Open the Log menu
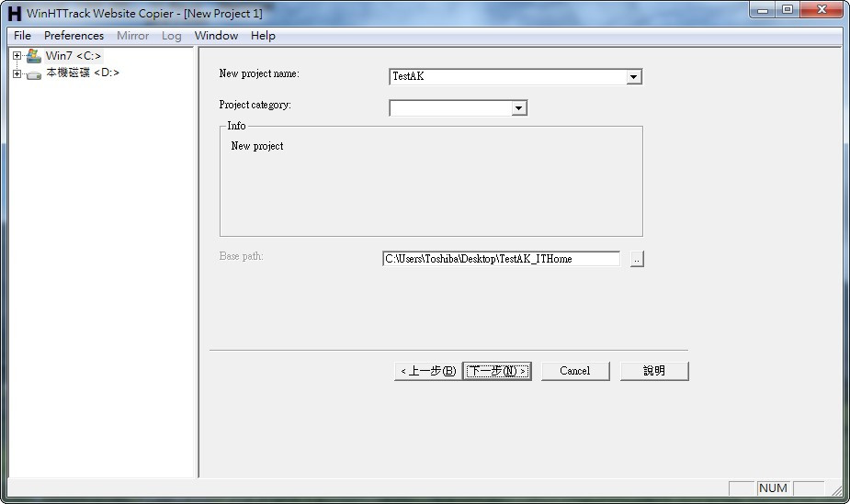Image resolution: width=850 pixels, height=504 pixels. (x=171, y=36)
